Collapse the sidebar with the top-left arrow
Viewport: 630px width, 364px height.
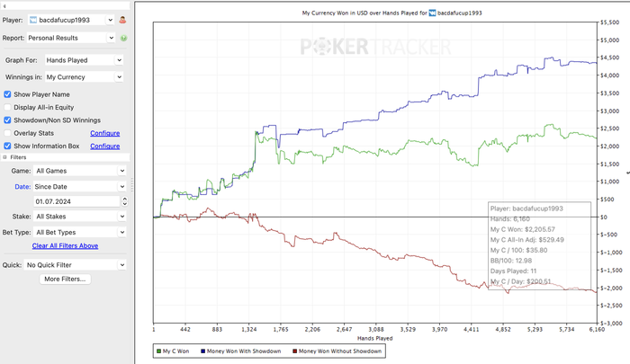[4, 6]
